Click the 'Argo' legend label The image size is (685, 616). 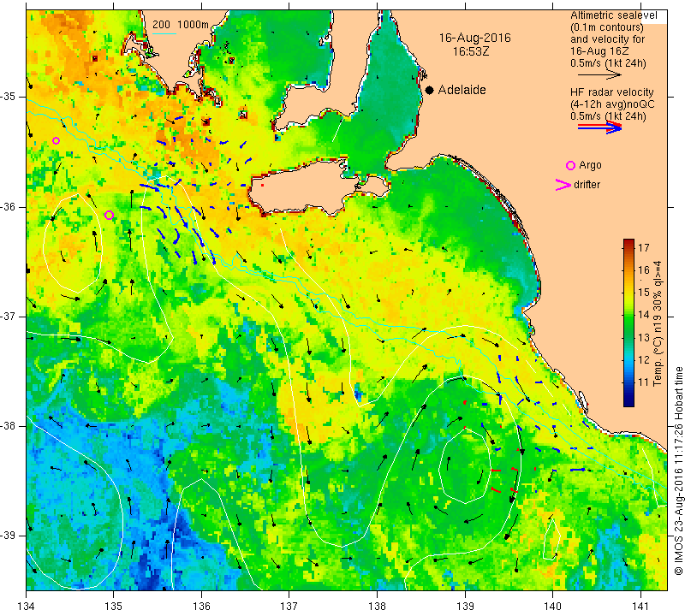(x=590, y=165)
